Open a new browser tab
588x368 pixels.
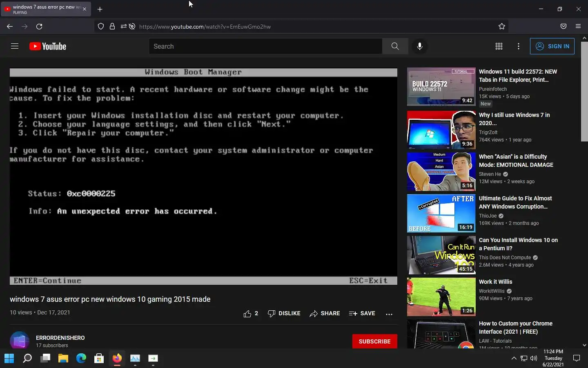(100, 9)
